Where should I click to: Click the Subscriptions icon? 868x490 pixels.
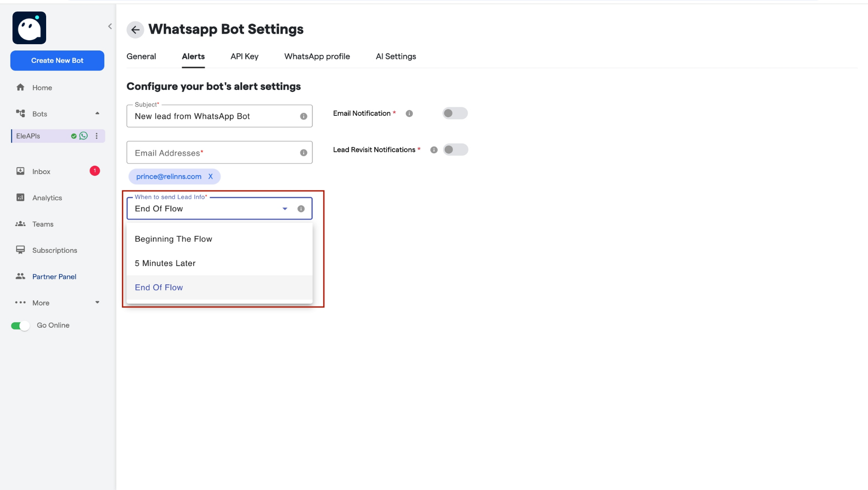click(x=20, y=250)
